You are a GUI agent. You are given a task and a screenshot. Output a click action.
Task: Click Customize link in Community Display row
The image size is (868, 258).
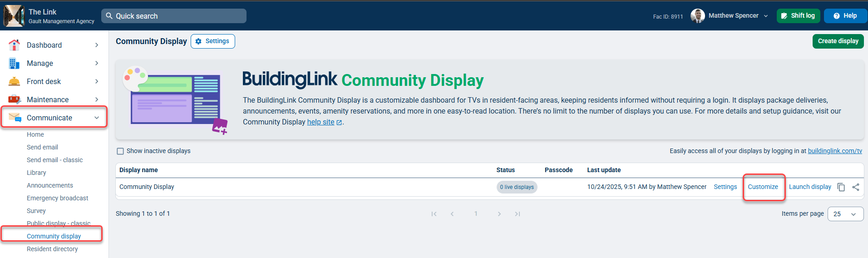[x=763, y=187]
